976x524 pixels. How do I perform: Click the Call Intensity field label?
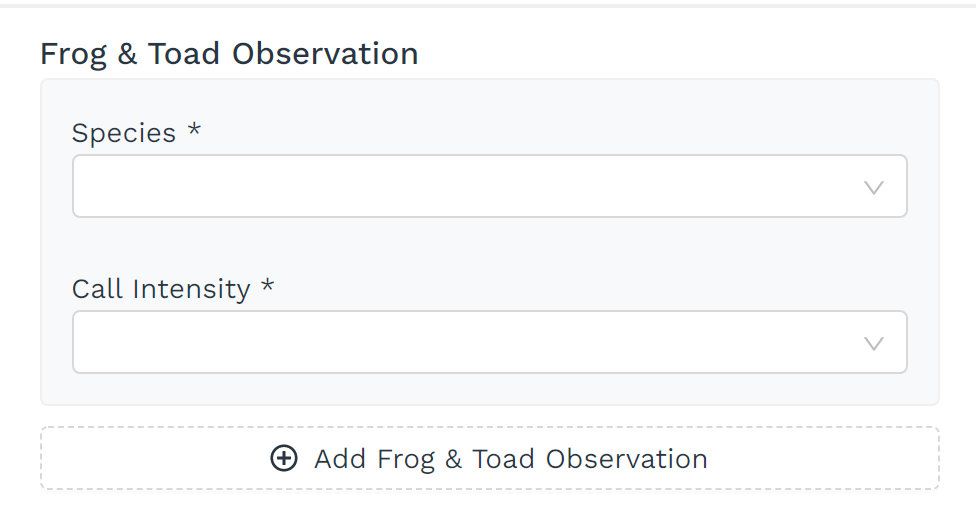pos(161,289)
